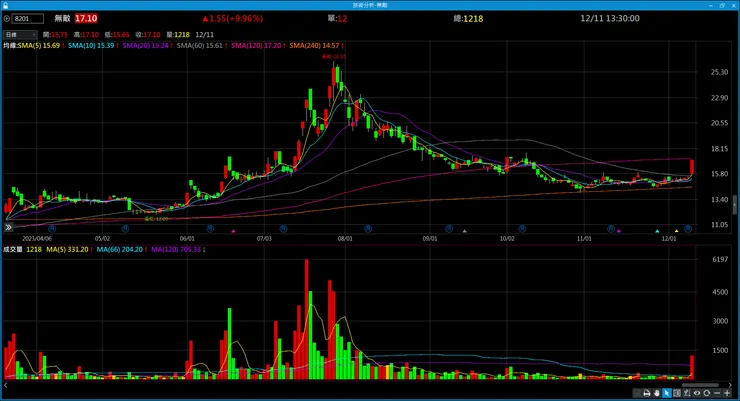Click the magenta triangle marker near 06/01
Viewport: 740px width, 401px height.
point(233,231)
